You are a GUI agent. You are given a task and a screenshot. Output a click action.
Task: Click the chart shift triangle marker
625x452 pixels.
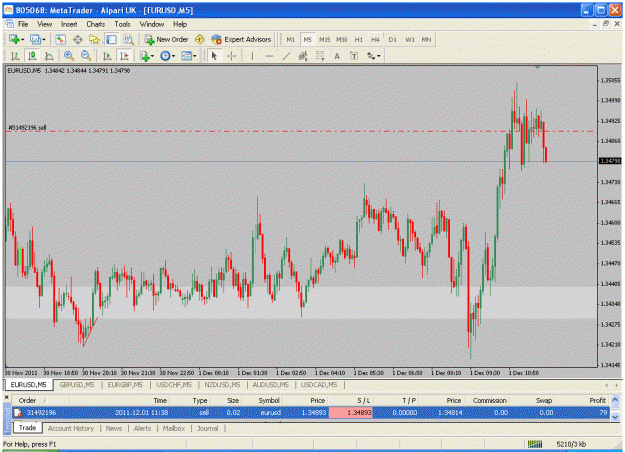pos(537,67)
